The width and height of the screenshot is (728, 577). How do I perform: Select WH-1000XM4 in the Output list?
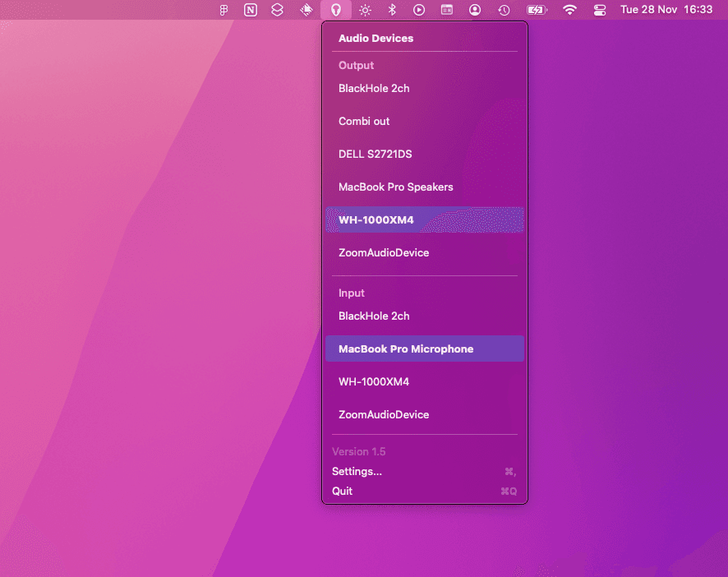point(425,219)
